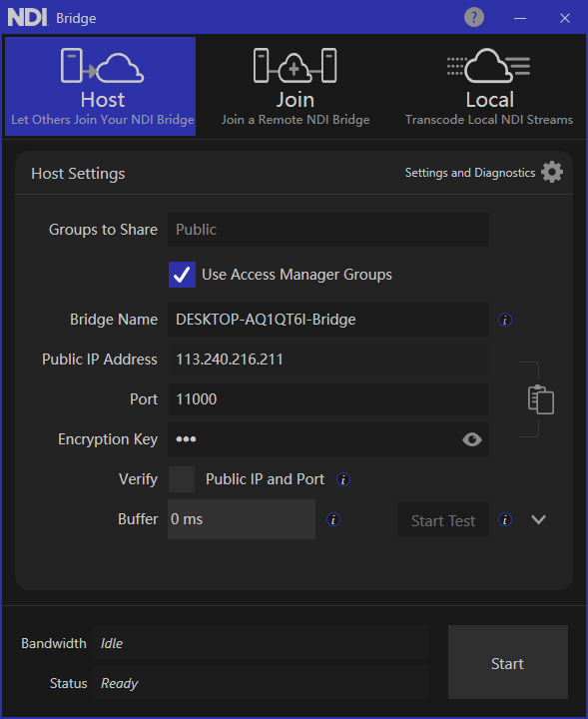Image resolution: width=588 pixels, height=719 pixels.
Task: Click the NDI logo in title bar
Action: 27,17
